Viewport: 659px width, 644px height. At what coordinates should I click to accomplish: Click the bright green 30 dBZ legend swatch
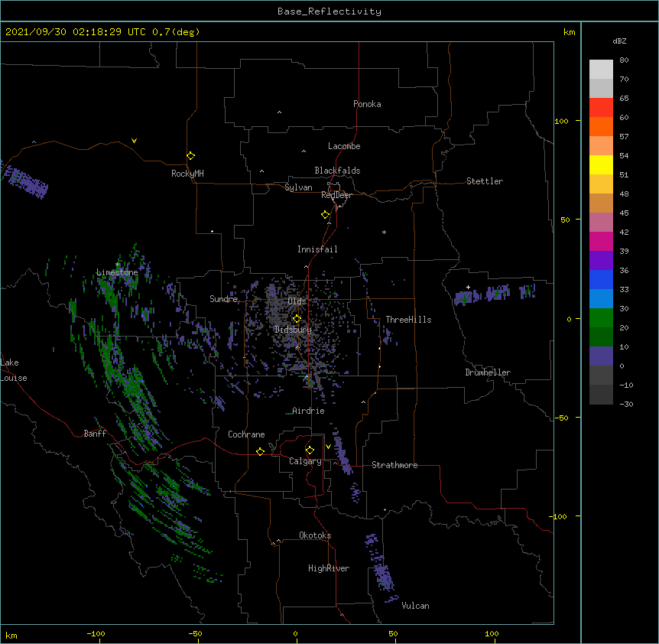[x=601, y=318]
